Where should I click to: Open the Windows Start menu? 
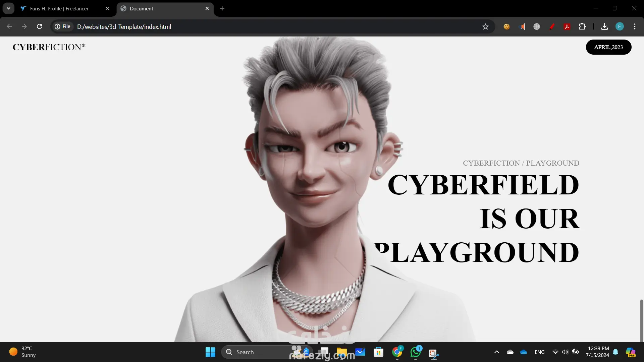coord(210,352)
